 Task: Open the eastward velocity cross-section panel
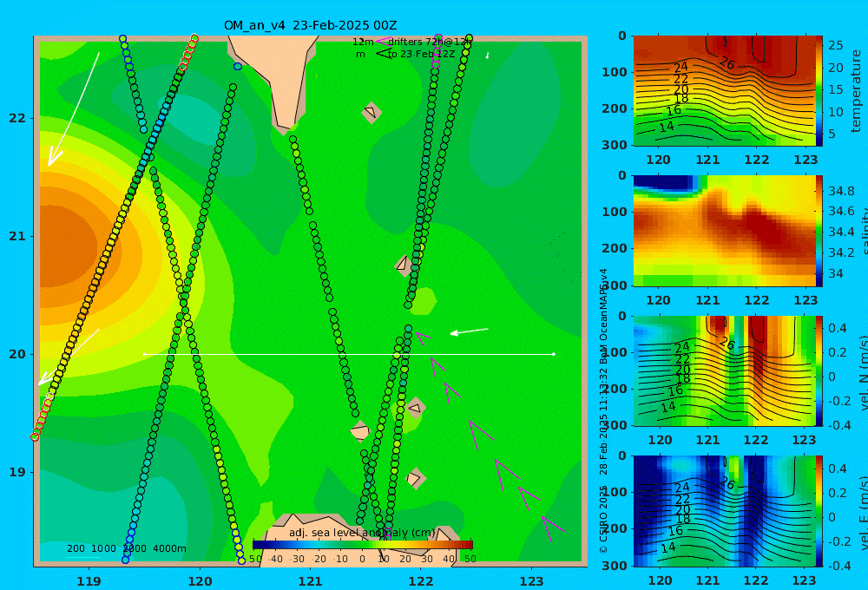click(x=725, y=511)
